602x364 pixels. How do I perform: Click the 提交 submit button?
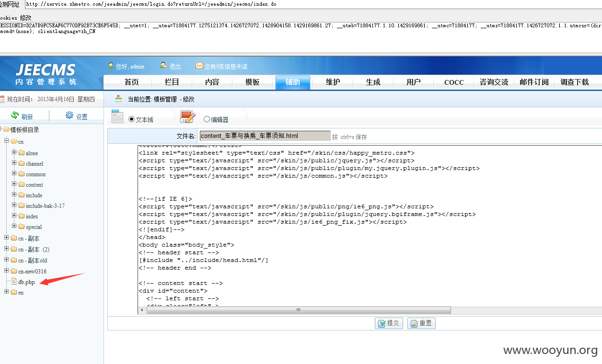point(389,323)
